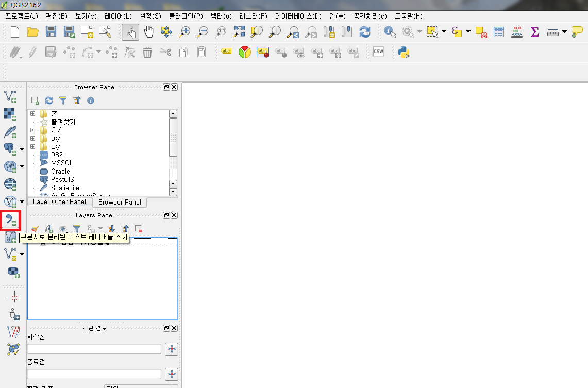Add a vector layer

pos(10,96)
